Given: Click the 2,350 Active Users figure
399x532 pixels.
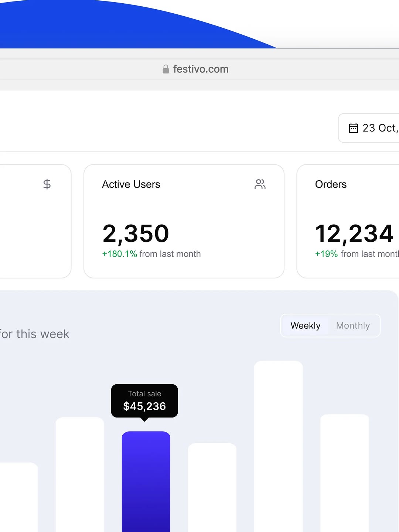Looking at the screenshot, I should (x=136, y=232).
